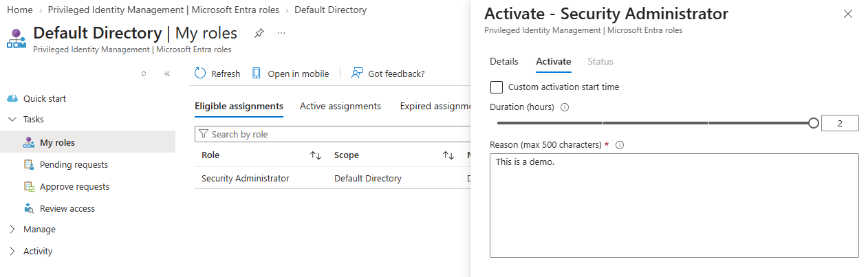
Task: Click the Default Directory scope cell
Action: click(x=368, y=178)
